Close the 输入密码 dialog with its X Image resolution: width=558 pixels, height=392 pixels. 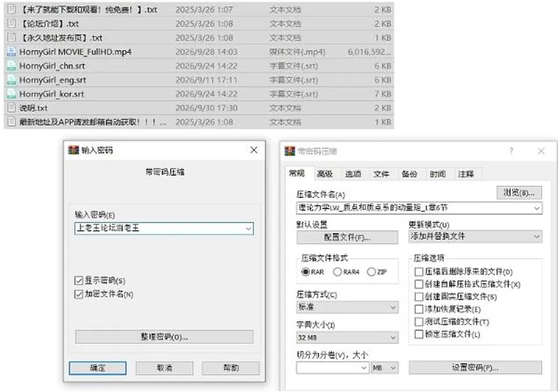(x=254, y=150)
